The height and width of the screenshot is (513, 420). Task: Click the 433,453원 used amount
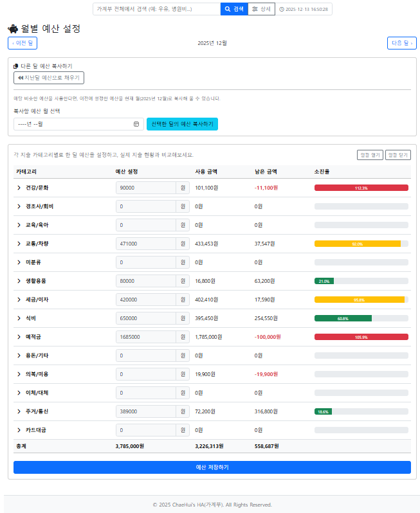click(206, 244)
